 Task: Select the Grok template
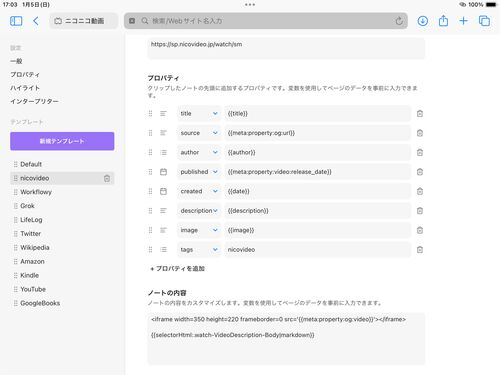click(62, 206)
